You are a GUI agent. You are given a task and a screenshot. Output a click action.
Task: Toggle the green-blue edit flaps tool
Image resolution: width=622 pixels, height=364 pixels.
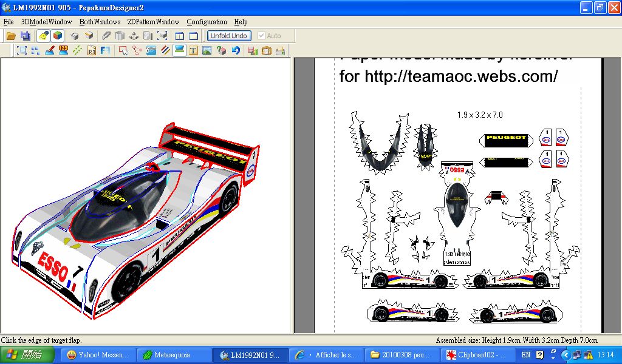[x=179, y=50]
